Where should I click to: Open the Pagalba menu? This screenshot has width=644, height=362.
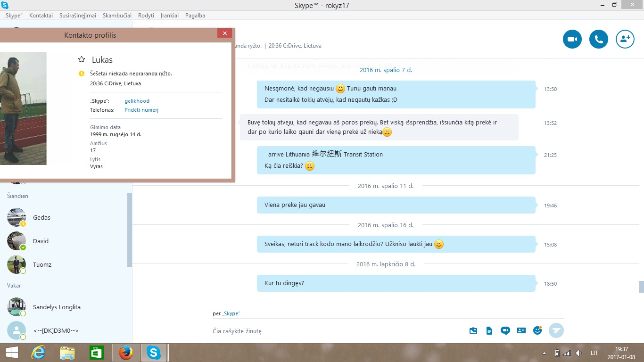coord(195,16)
